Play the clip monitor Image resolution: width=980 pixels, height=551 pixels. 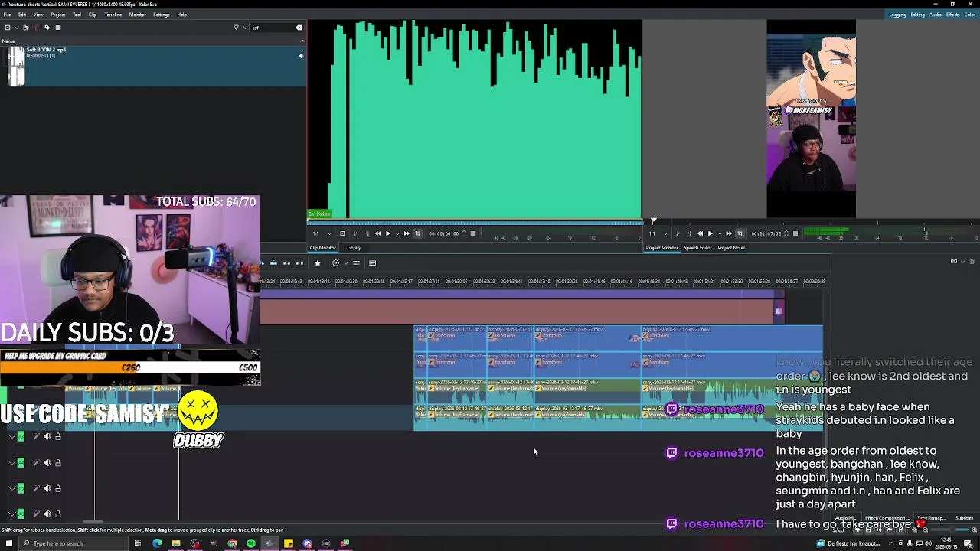[387, 233]
